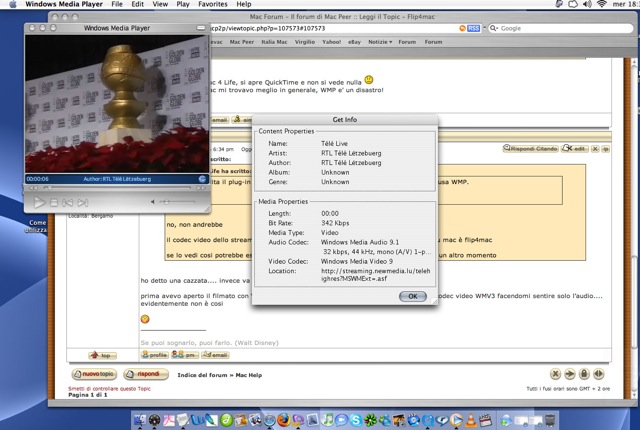Click the browser URL address field

coord(333,28)
